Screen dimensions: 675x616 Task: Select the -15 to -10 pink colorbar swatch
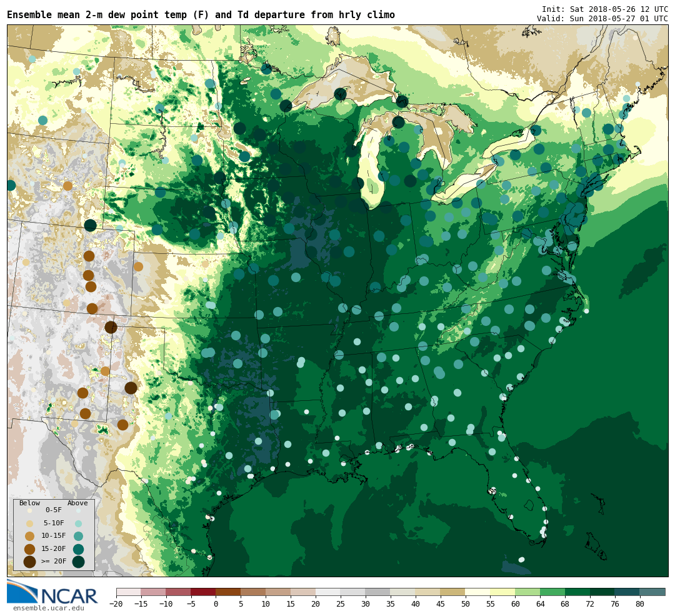tap(153, 592)
